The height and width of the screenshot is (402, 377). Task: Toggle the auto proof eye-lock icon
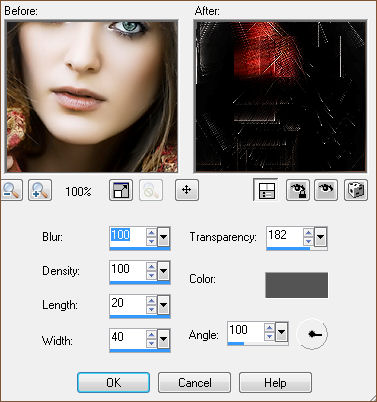coord(298,190)
